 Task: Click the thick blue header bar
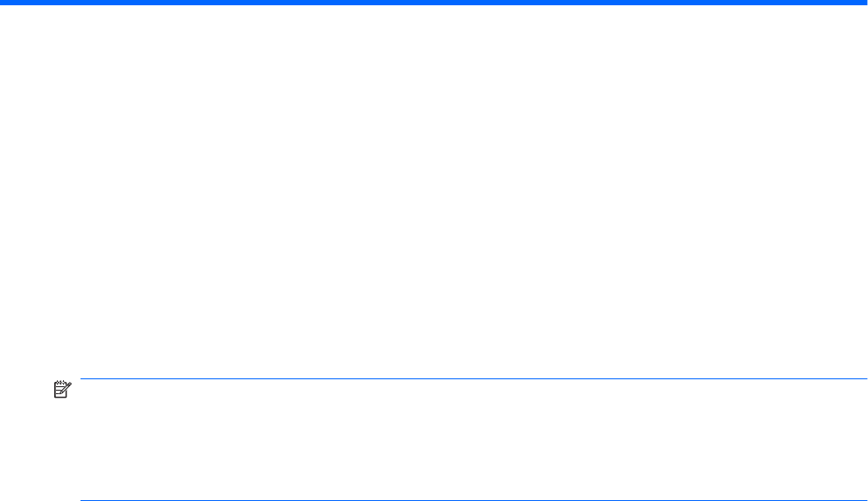click(x=434, y=3)
